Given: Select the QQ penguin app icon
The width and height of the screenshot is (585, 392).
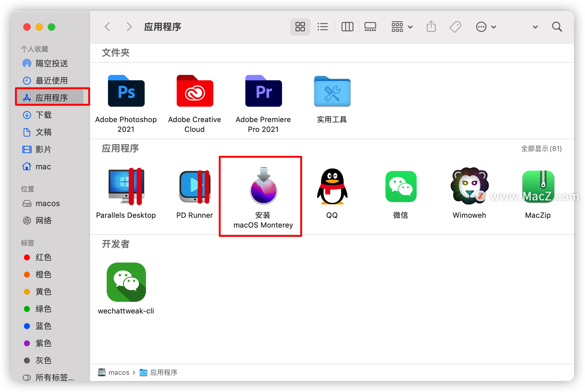Looking at the screenshot, I should [x=332, y=186].
